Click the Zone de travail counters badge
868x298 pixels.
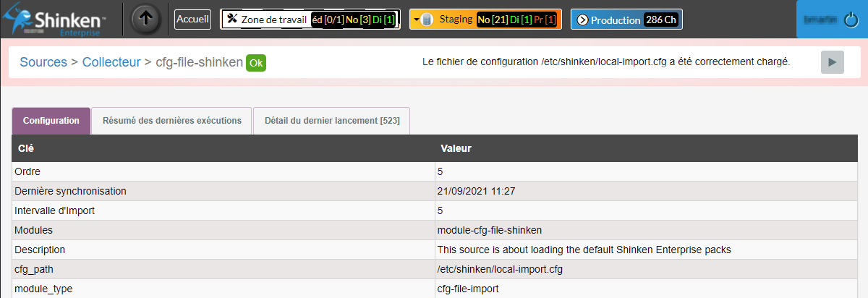(x=354, y=20)
